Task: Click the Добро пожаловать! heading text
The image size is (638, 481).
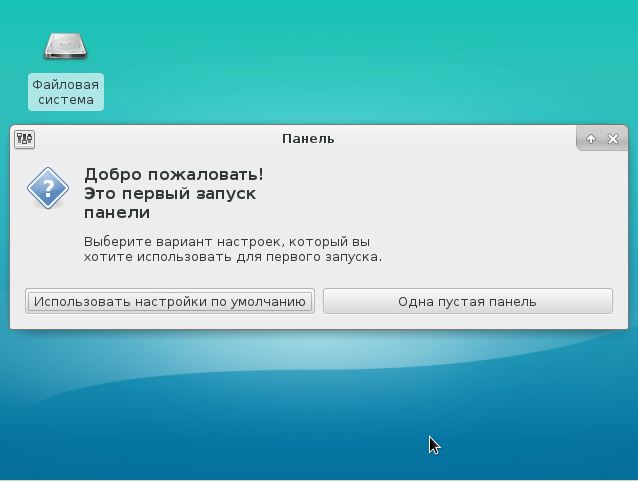Action: tap(174, 175)
